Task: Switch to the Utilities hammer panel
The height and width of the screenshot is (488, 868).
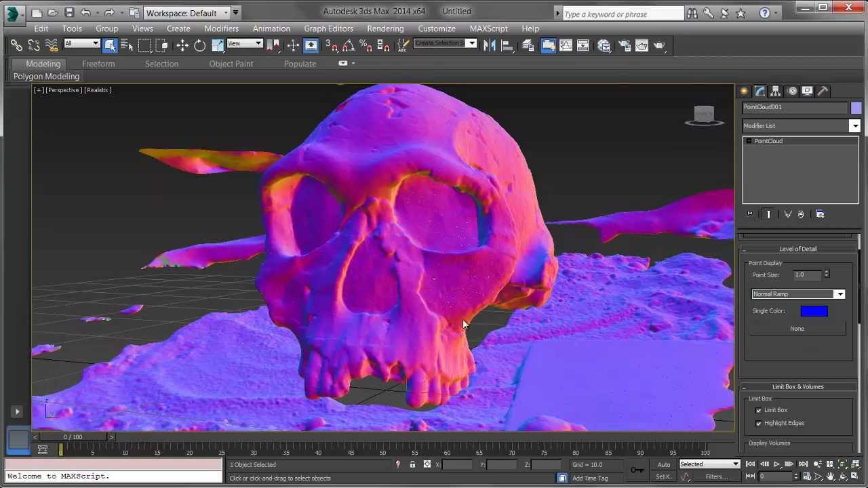Action: (823, 91)
